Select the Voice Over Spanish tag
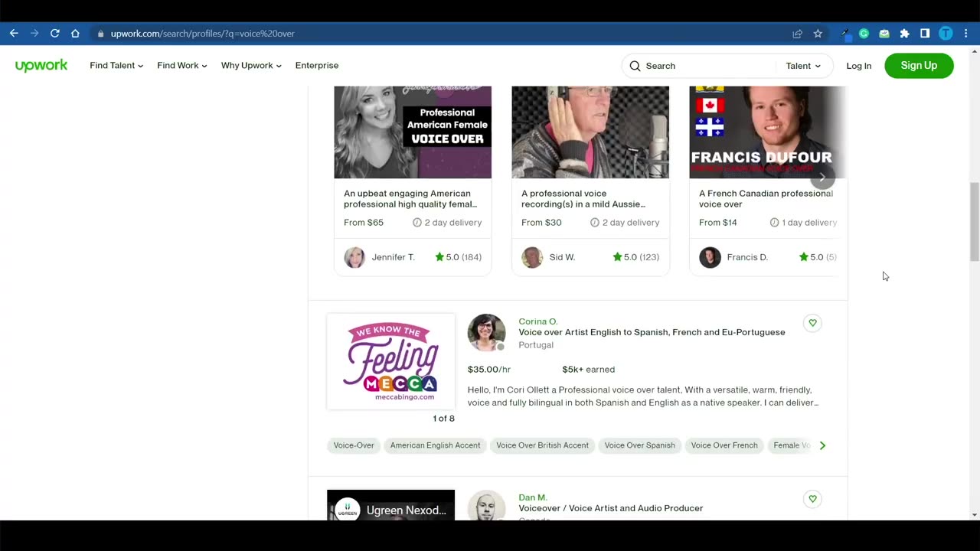This screenshot has width=980, height=551. 639,445
